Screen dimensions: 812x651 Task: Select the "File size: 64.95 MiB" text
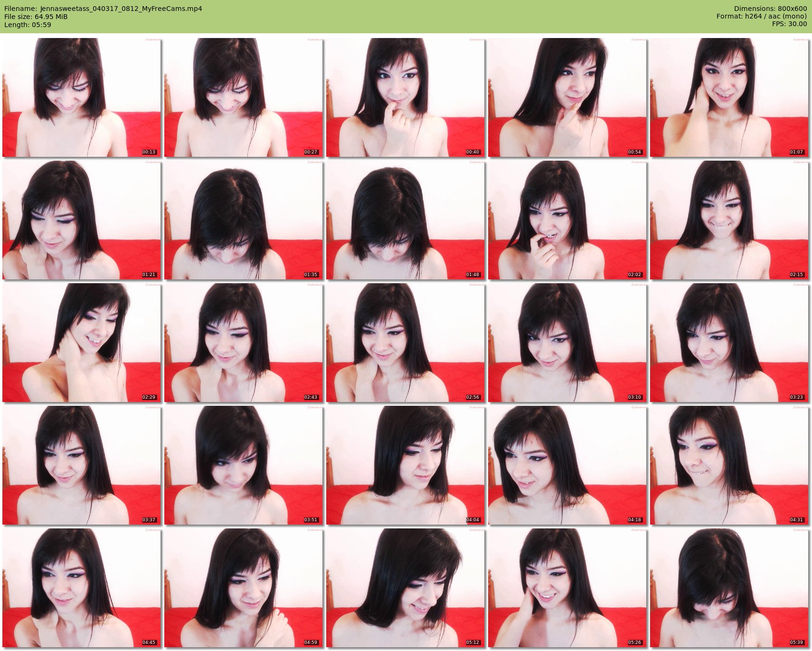(x=36, y=17)
